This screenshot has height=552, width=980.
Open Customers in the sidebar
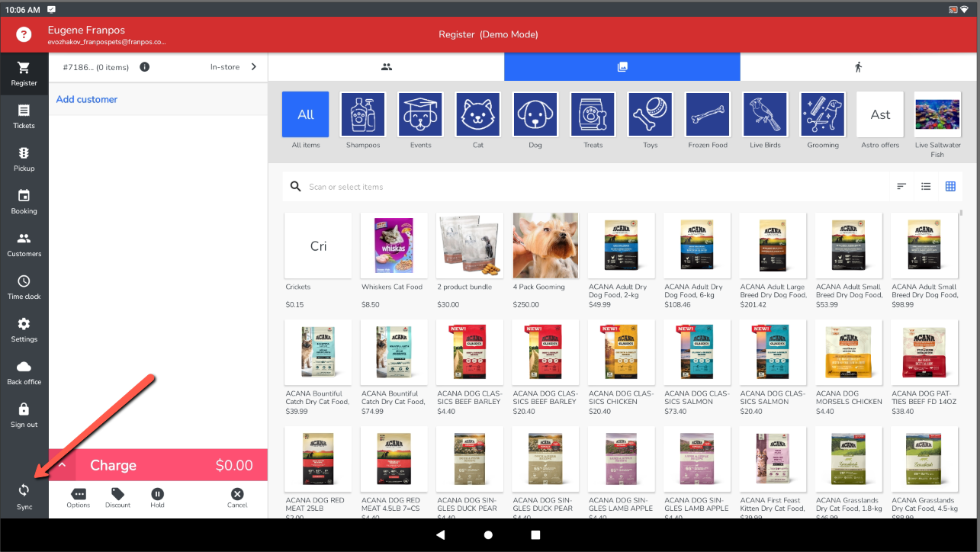point(24,245)
